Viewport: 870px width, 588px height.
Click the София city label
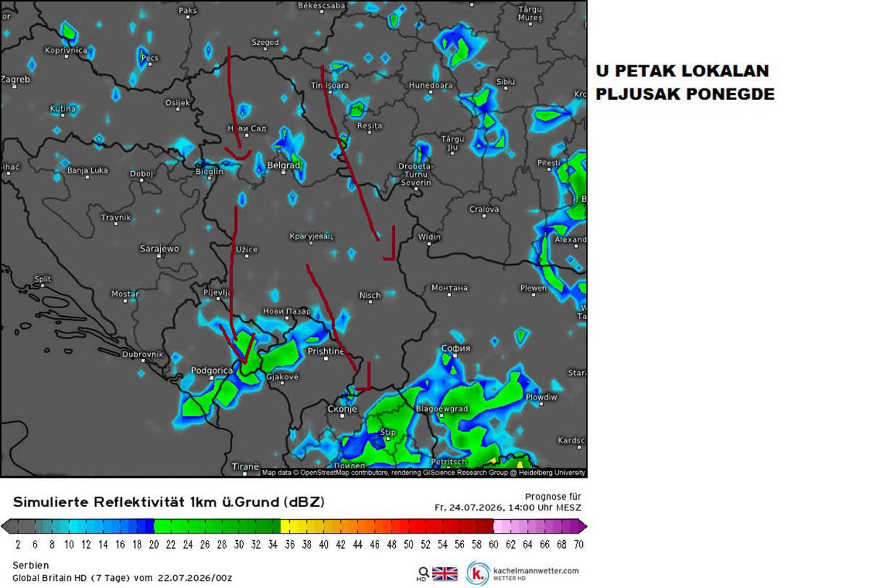(456, 349)
